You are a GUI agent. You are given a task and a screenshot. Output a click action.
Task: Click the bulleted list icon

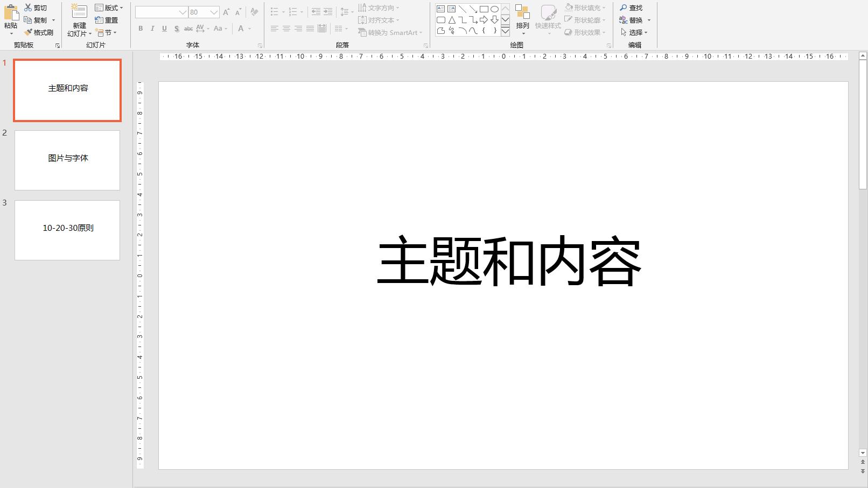274,11
